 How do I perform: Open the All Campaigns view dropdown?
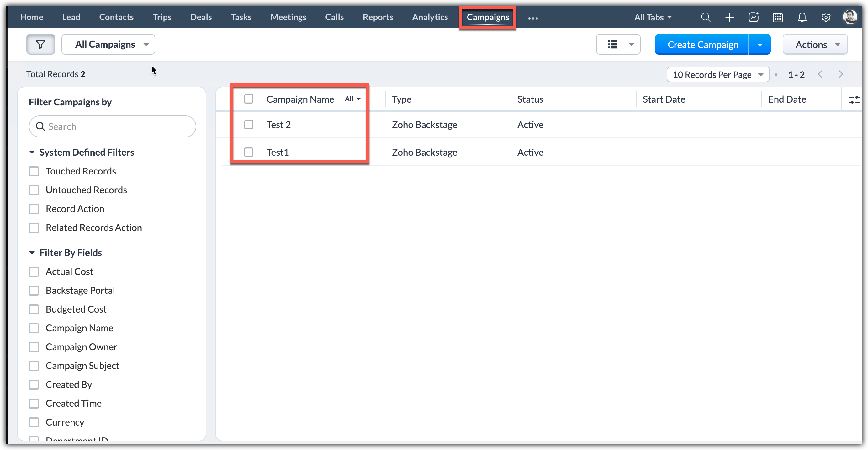108,44
